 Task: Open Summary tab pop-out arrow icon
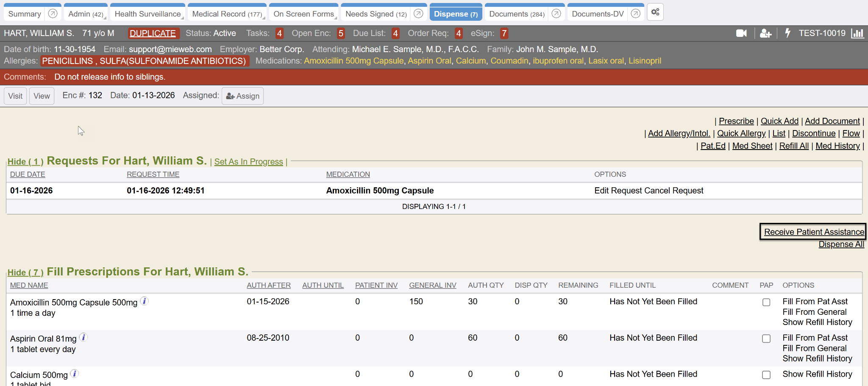pos(53,14)
